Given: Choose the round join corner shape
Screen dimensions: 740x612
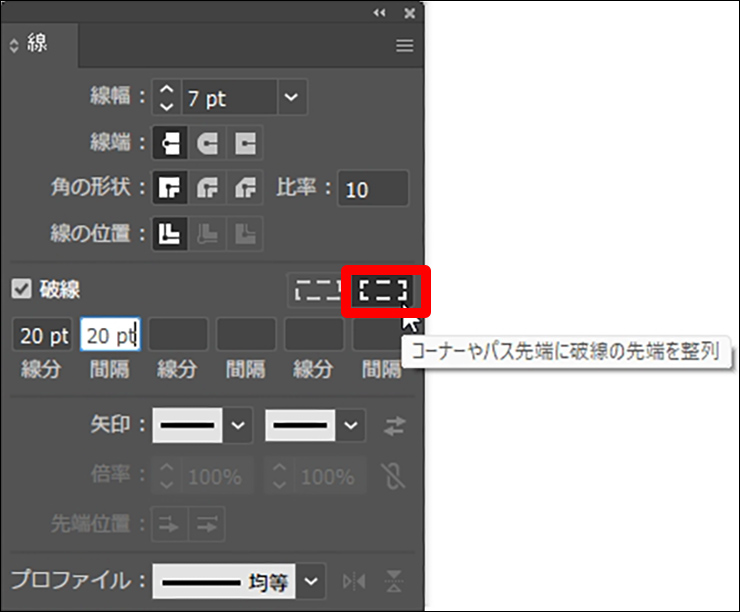Looking at the screenshot, I should click(208, 188).
